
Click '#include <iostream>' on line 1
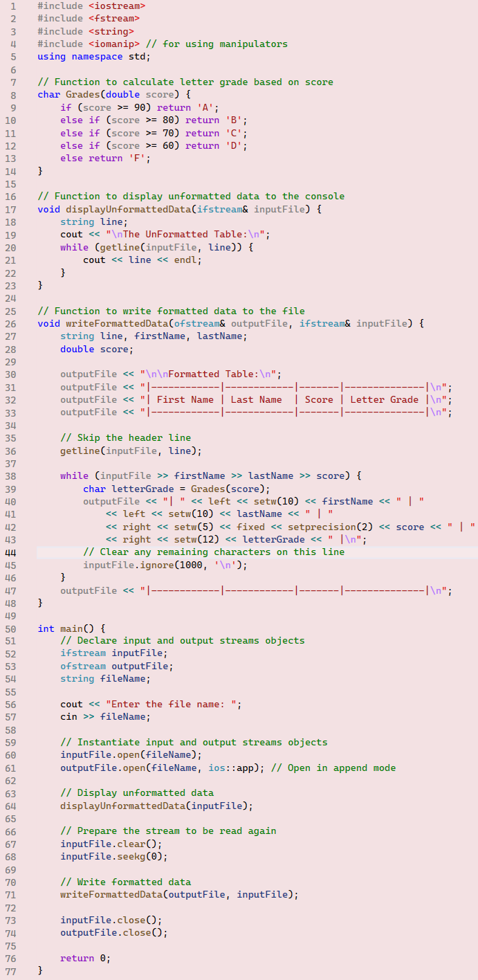tap(91, 6)
